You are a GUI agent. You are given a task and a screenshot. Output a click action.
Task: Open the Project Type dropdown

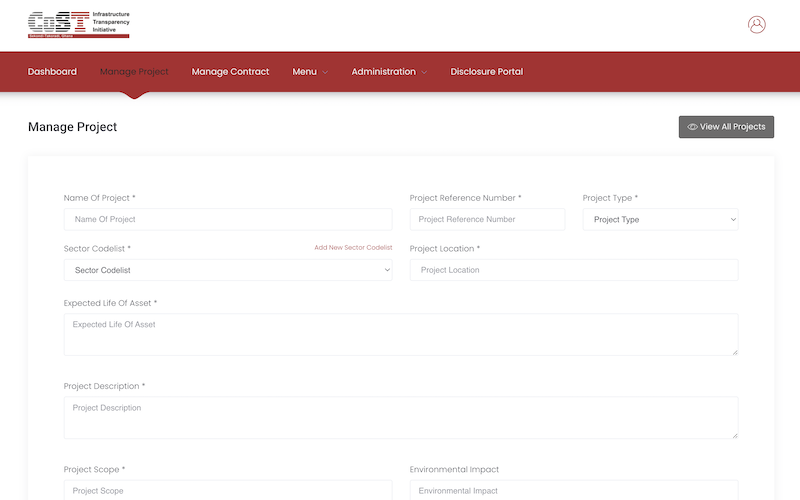coord(660,219)
